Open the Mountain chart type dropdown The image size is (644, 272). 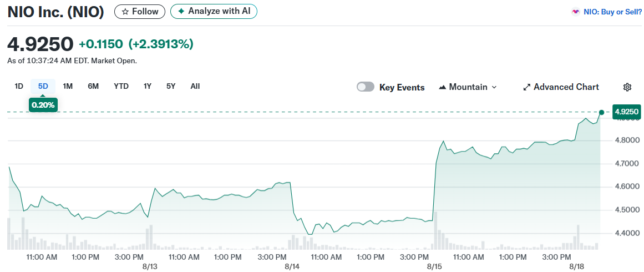tap(468, 87)
